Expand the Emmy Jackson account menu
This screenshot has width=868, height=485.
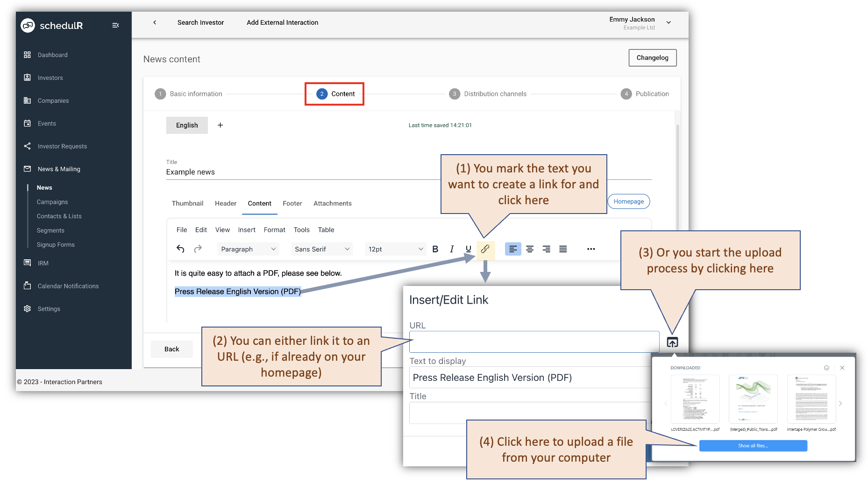point(669,22)
